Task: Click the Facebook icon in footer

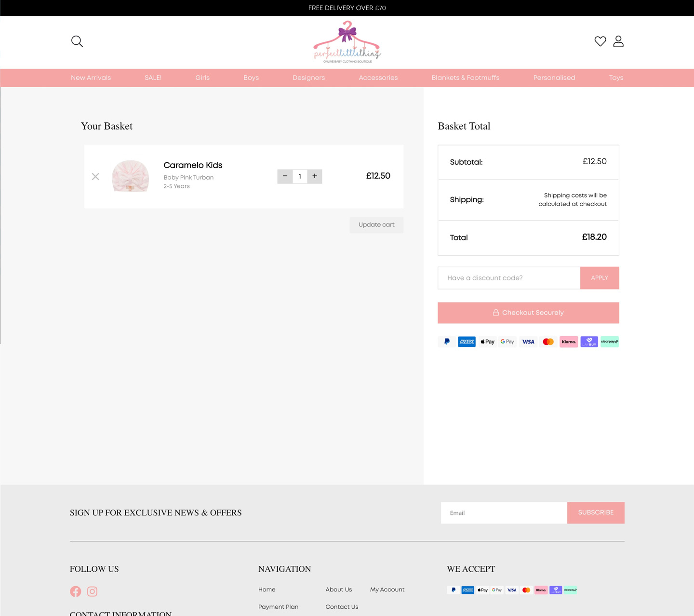Action: point(76,591)
